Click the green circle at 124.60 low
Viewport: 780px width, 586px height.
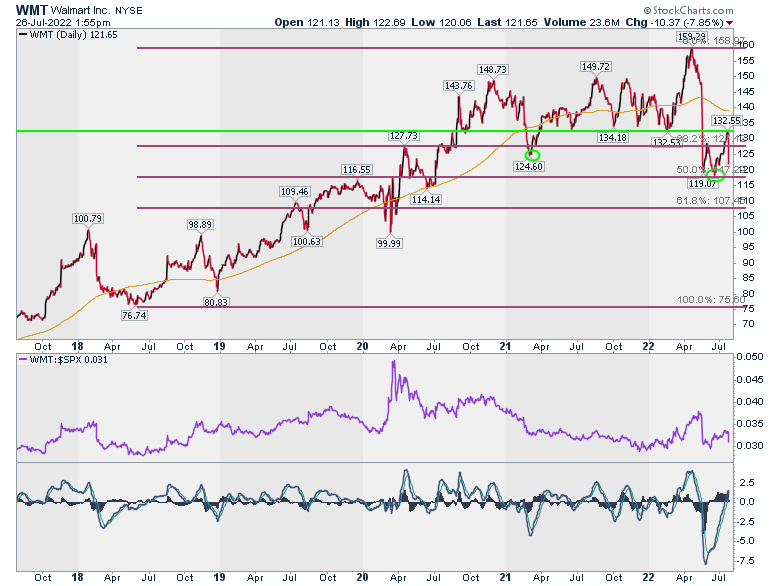tap(532, 155)
